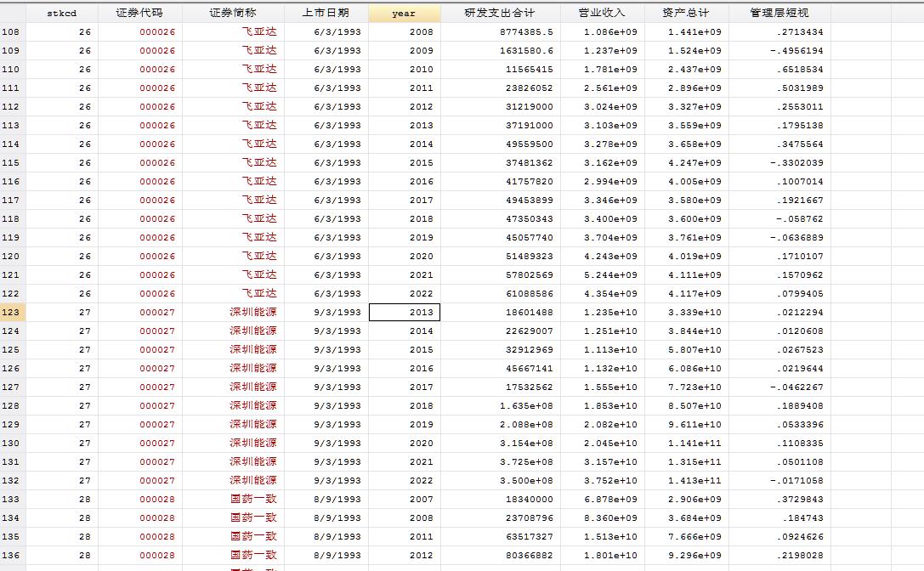Select the 上市日期 column header
The height and width of the screenshot is (571, 924).
326,13
